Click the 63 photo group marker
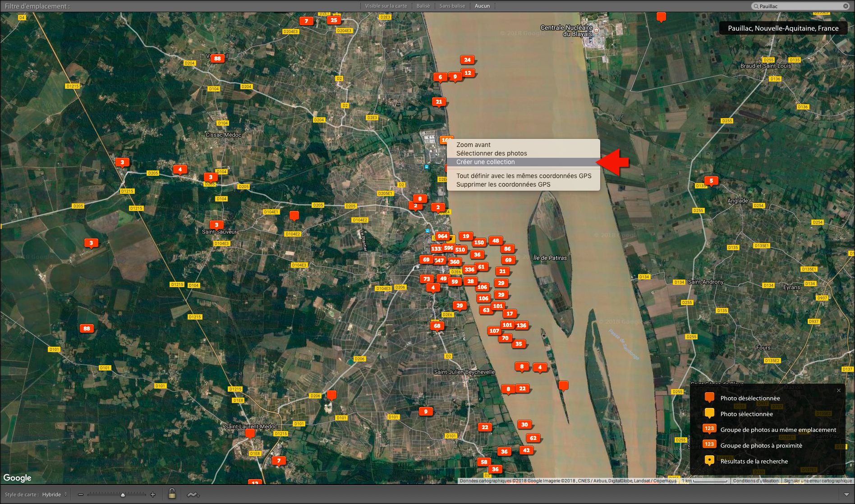The height and width of the screenshot is (504, 855). click(486, 310)
